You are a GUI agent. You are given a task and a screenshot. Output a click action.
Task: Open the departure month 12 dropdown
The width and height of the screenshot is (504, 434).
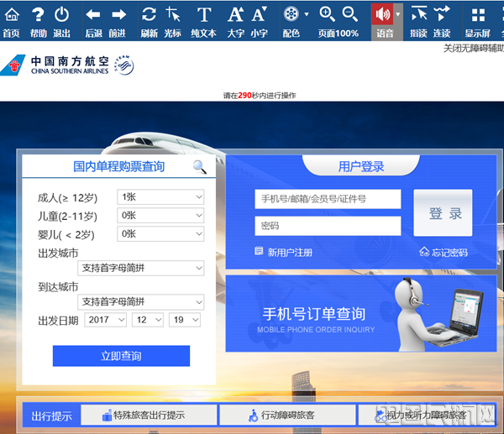[x=148, y=320]
